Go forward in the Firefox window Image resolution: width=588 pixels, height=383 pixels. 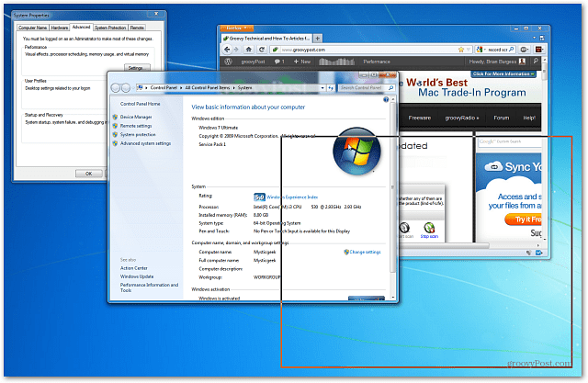coord(236,49)
